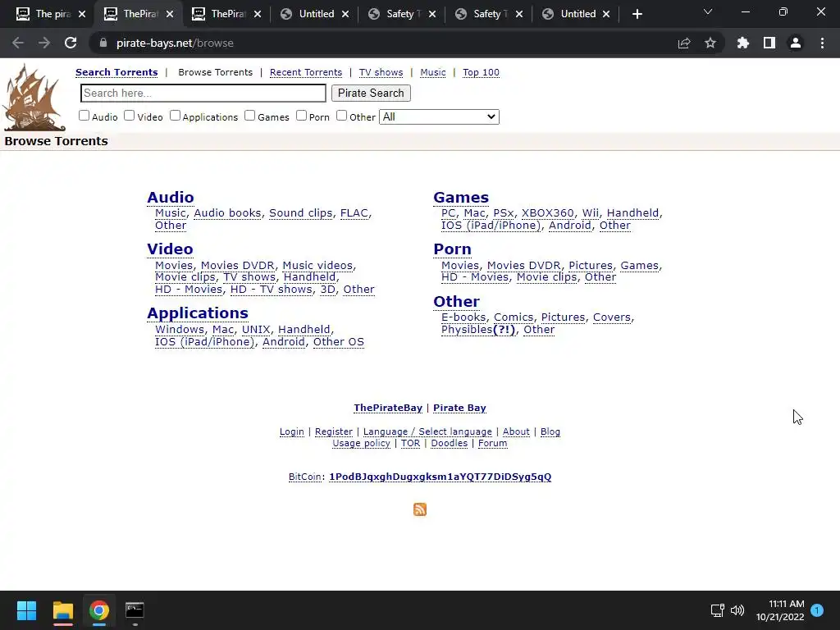The height and width of the screenshot is (630, 840).
Task: Open the E-books subcategory
Action: [x=463, y=317]
